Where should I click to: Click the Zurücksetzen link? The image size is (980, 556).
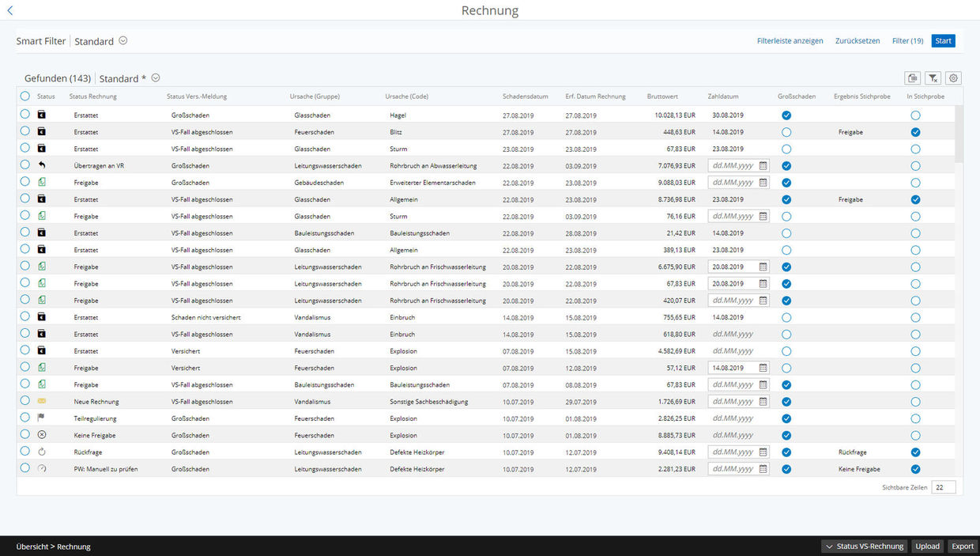857,41
